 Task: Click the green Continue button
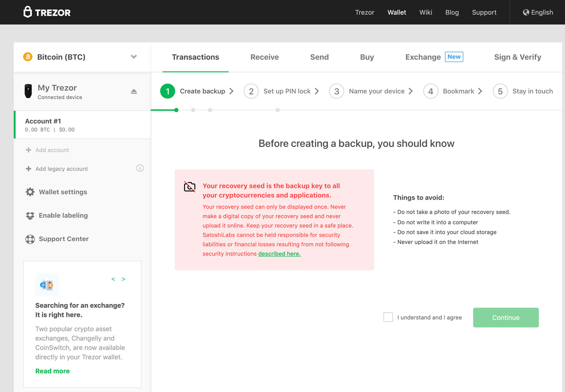point(506,318)
